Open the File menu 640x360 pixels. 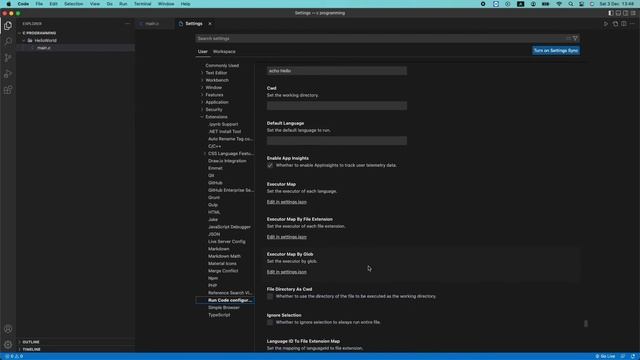point(39,4)
